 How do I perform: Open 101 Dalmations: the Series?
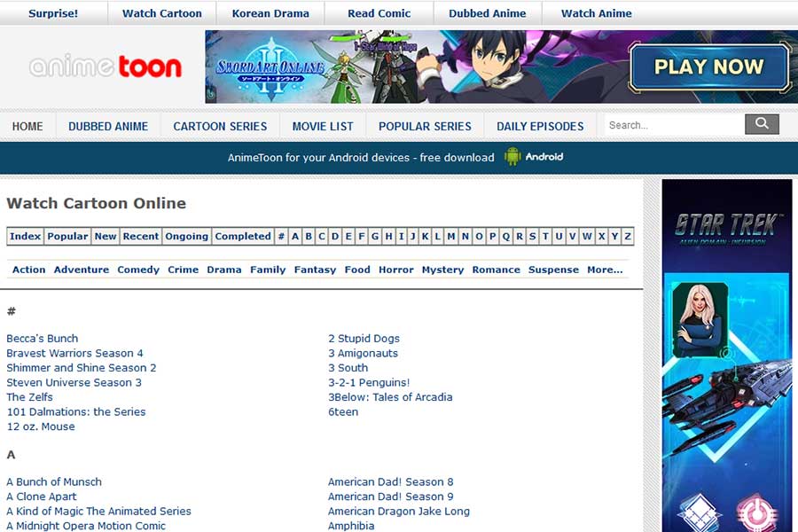tap(76, 411)
